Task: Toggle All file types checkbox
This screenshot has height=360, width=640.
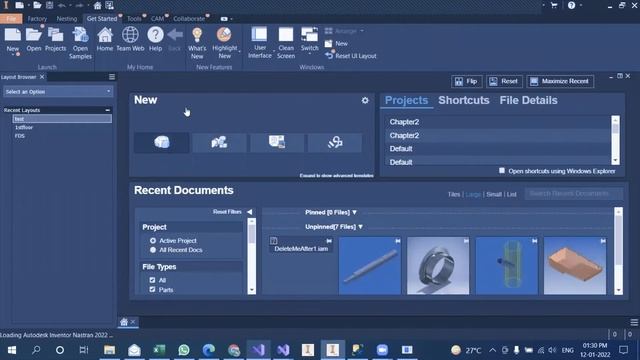Action: click(x=152, y=280)
